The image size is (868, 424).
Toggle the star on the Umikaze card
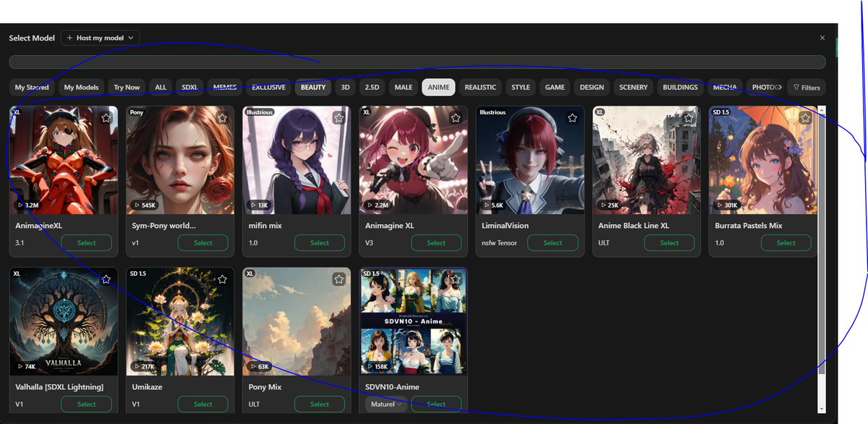tap(222, 279)
